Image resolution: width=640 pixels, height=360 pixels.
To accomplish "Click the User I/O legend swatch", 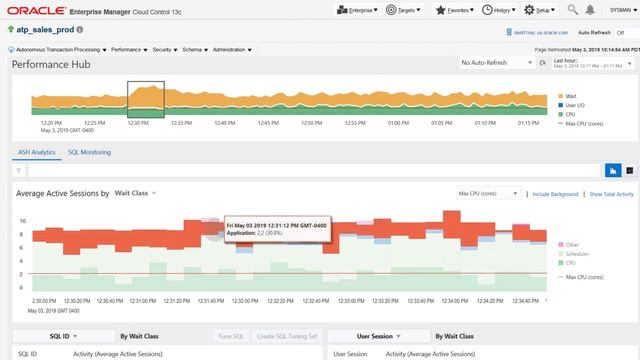I will coord(560,105).
